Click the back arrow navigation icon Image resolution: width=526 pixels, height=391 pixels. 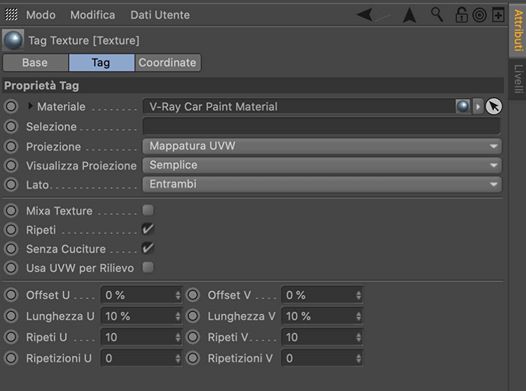pos(365,15)
